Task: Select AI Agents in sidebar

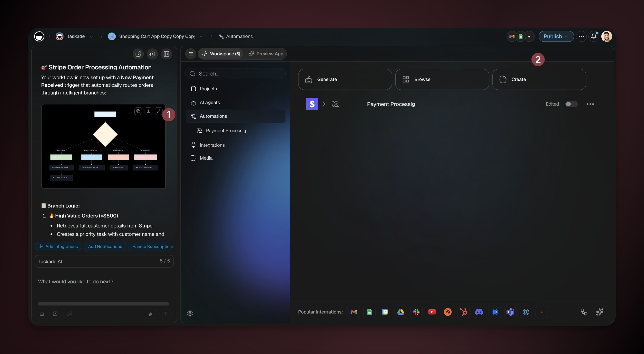Action: (x=210, y=102)
